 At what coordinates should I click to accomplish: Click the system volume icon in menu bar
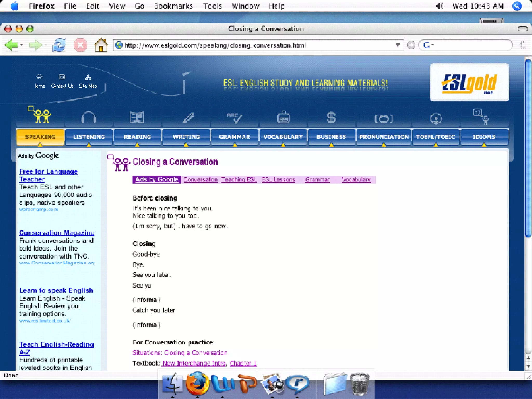point(440,6)
